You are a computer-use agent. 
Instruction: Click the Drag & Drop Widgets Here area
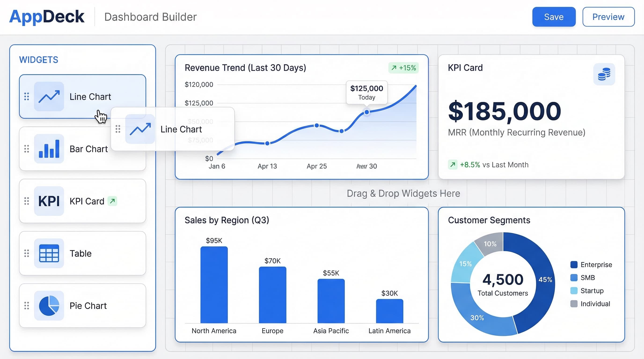coord(403,194)
